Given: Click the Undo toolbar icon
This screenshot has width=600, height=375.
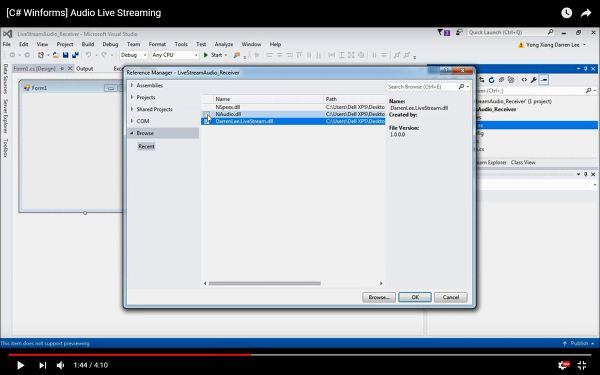Looking at the screenshot, I should coord(88,55).
